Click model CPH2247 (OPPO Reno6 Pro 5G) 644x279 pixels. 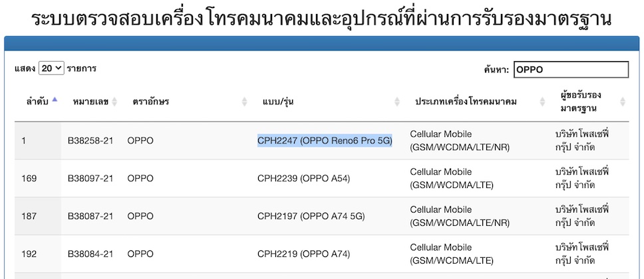(325, 140)
